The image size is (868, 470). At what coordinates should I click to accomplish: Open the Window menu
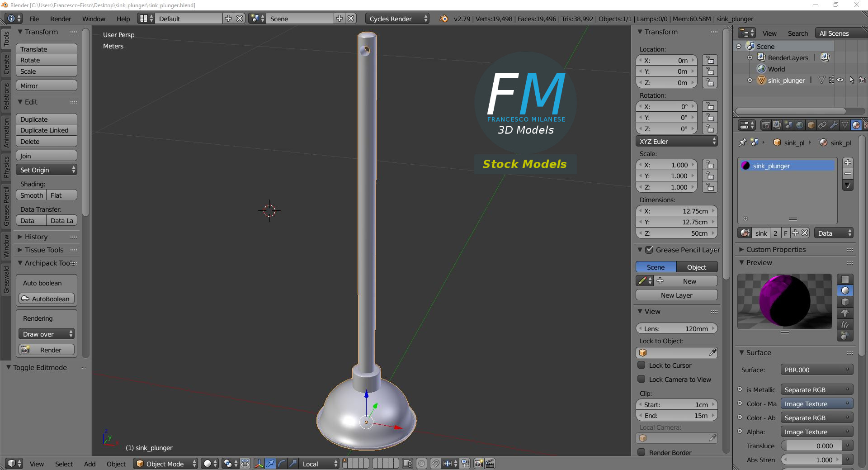coord(94,19)
